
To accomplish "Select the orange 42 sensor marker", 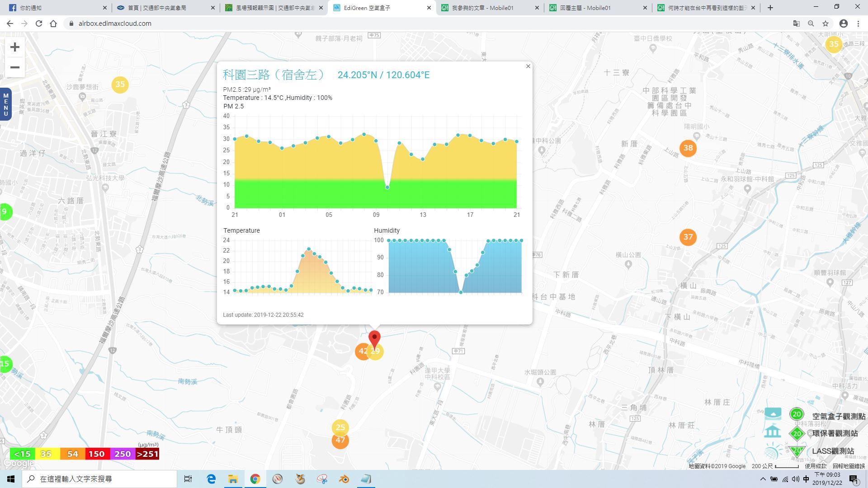I will (x=362, y=351).
